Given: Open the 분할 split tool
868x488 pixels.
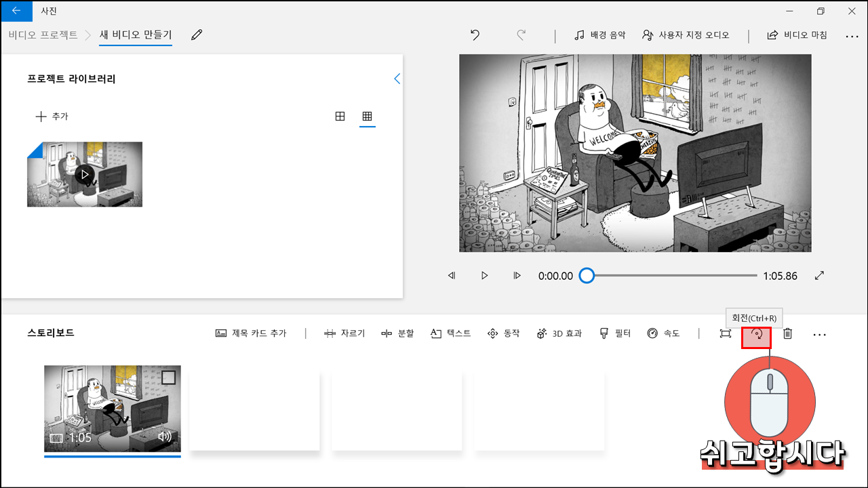Looking at the screenshot, I should (397, 333).
